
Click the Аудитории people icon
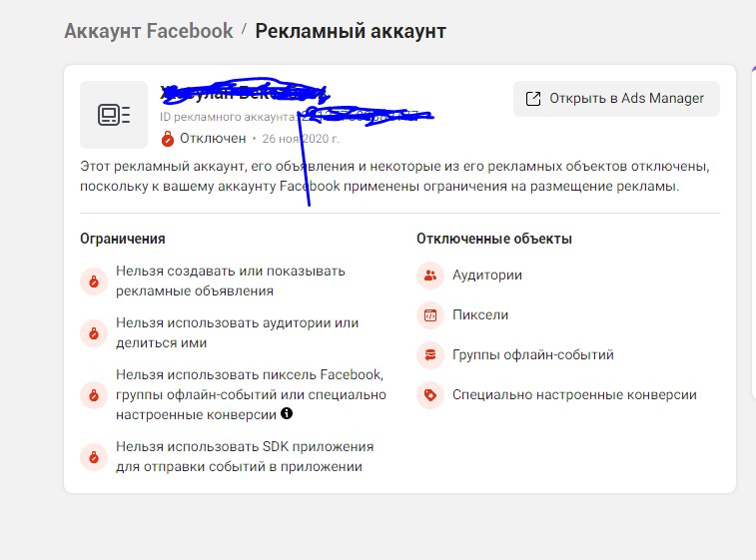430,276
